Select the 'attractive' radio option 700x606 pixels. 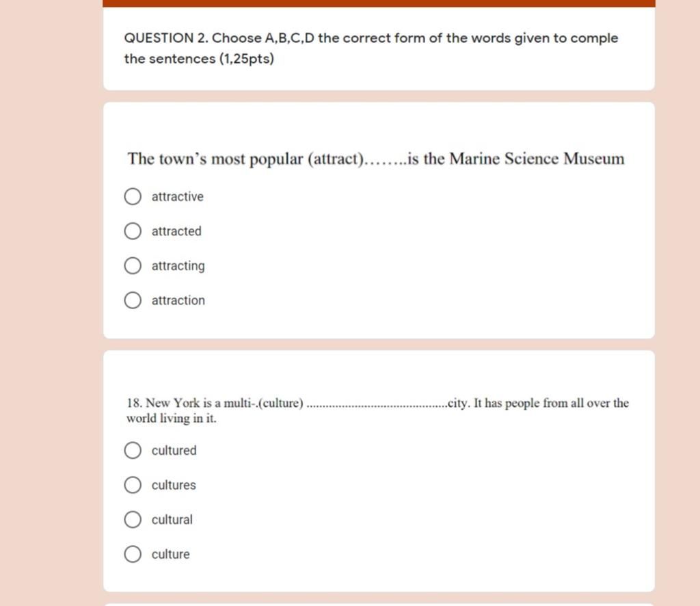[133, 196]
